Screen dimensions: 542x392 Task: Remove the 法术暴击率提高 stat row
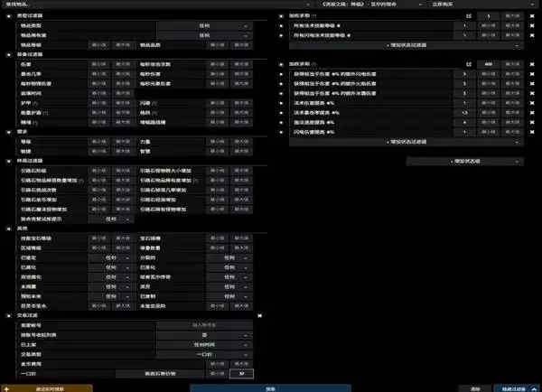point(532,113)
